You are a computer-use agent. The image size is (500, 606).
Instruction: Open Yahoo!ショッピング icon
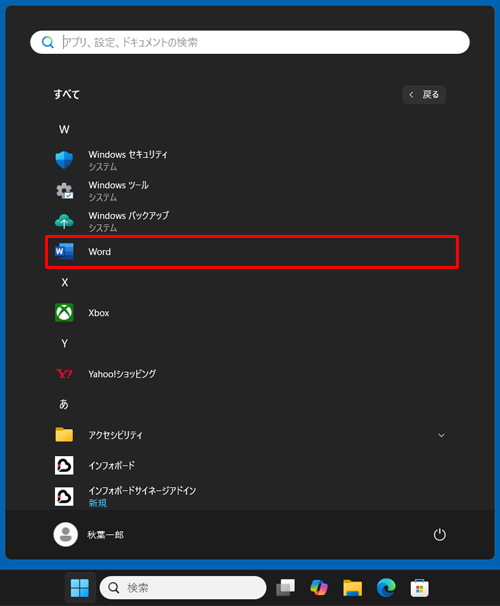pos(64,374)
